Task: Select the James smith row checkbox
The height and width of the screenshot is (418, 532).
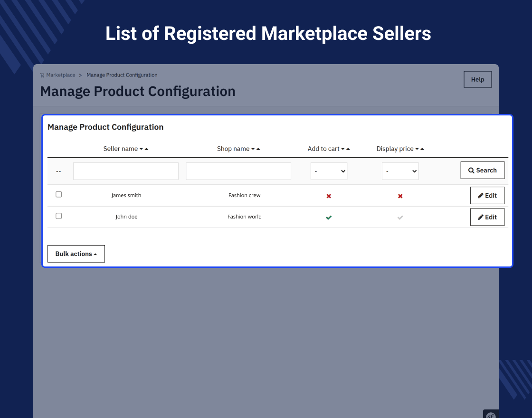Action: 59,194
